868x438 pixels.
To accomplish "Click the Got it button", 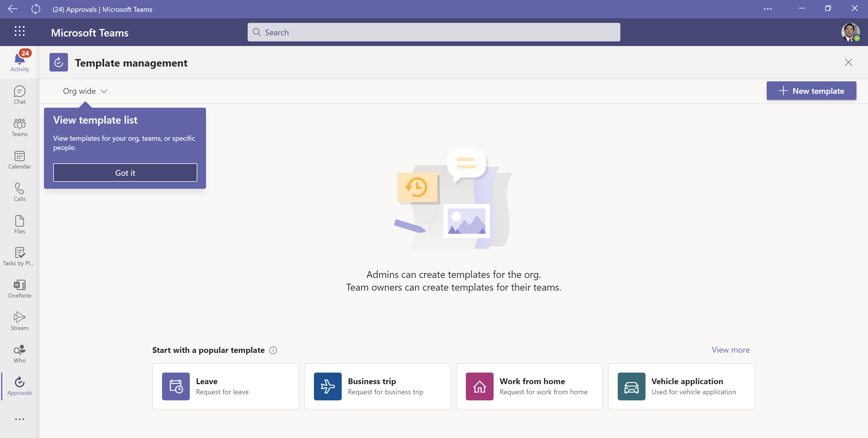I will (x=125, y=173).
